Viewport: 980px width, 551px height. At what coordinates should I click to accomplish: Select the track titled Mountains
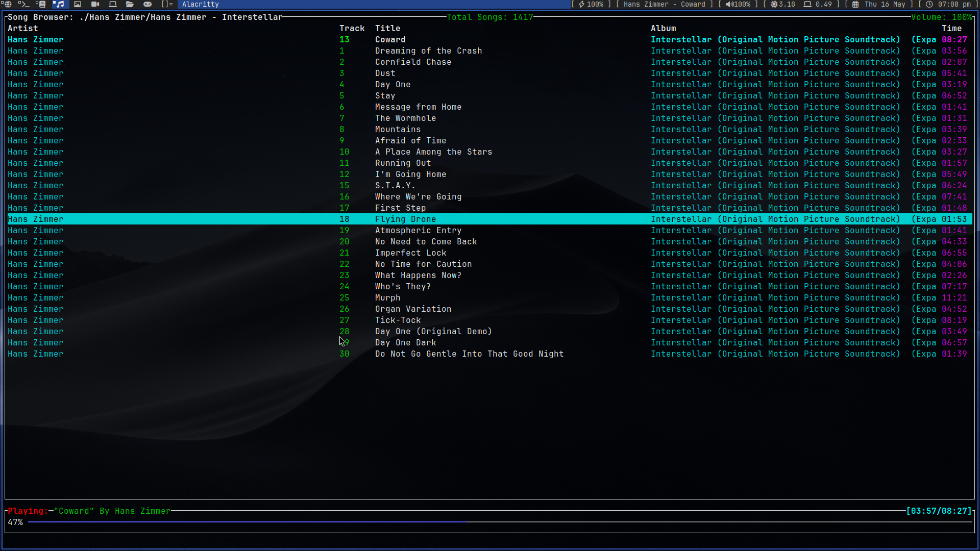[x=398, y=130]
